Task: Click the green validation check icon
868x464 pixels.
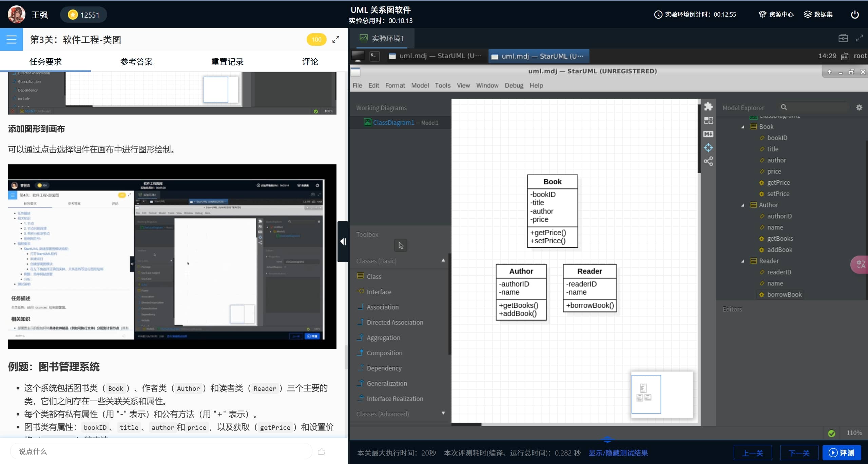Action: tap(831, 433)
